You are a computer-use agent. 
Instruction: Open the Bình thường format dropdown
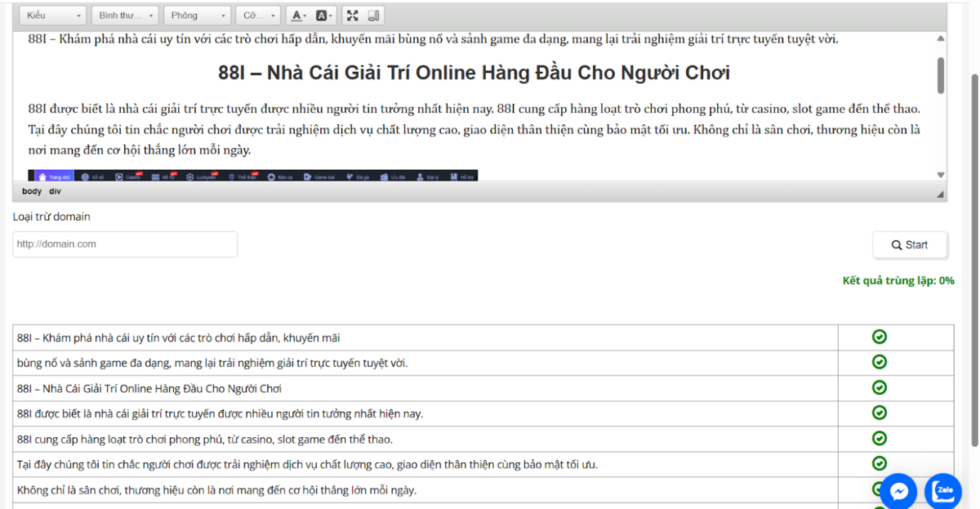[126, 16]
